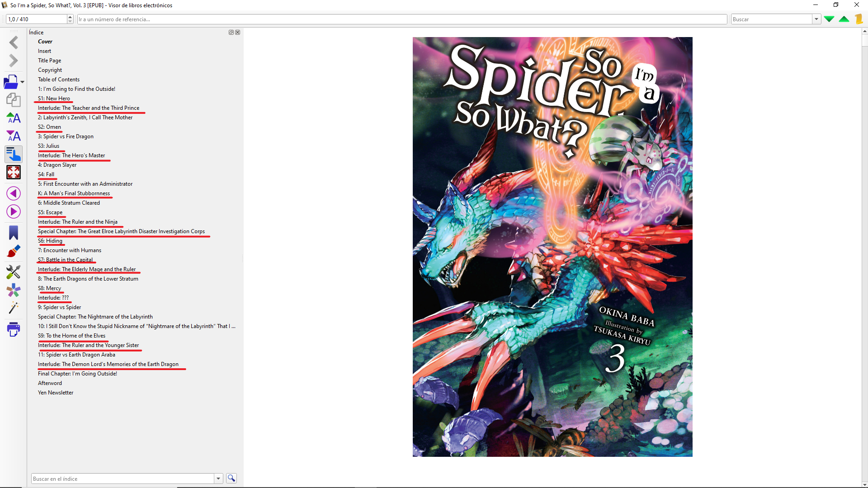
Task: Open 'Interlude: The Ruler and the Ninja'
Action: [x=78, y=222]
